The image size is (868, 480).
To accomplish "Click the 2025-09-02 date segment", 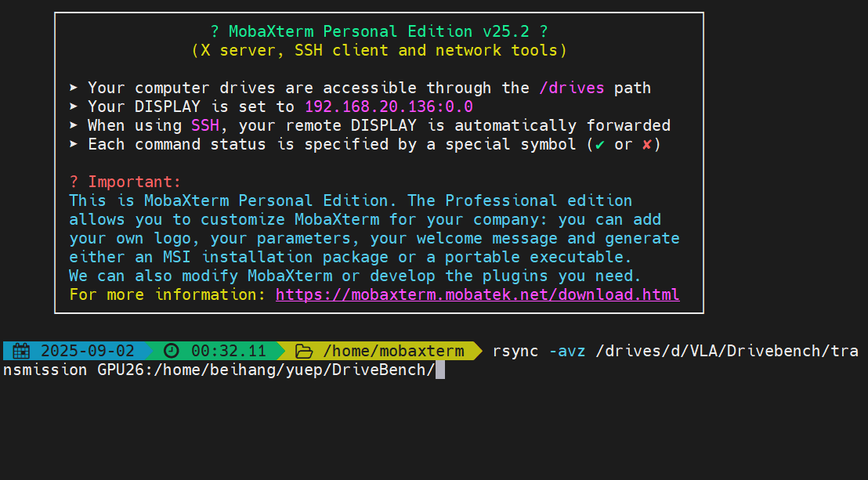I will tap(88, 351).
